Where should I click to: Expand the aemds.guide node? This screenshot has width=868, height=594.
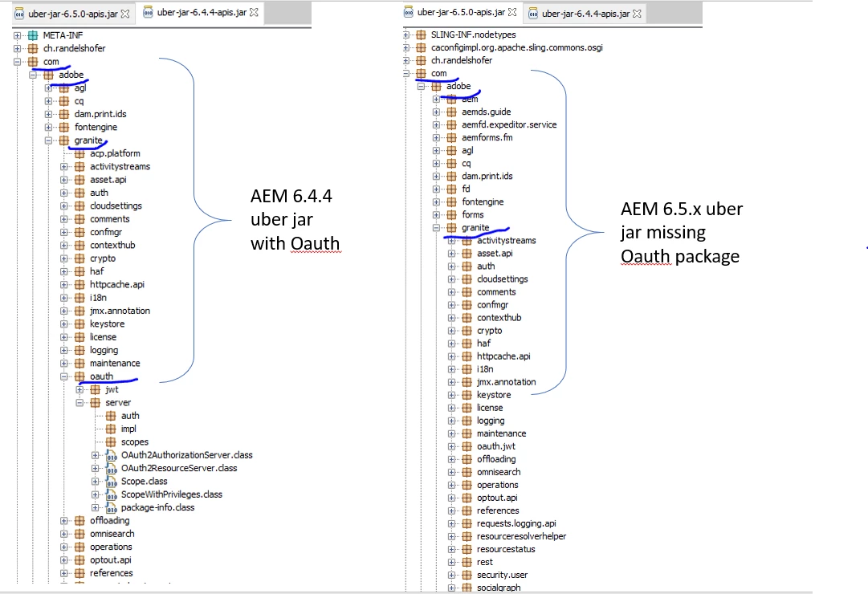[436, 112]
